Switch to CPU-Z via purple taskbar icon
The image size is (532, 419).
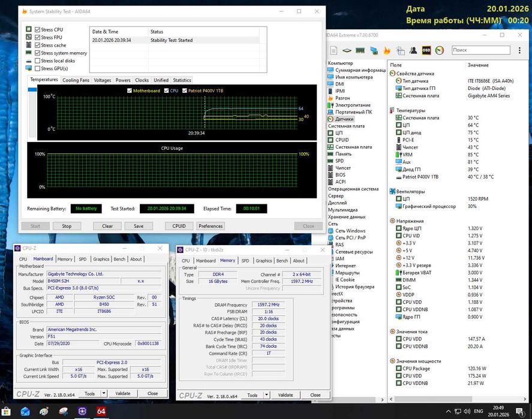[82, 411]
